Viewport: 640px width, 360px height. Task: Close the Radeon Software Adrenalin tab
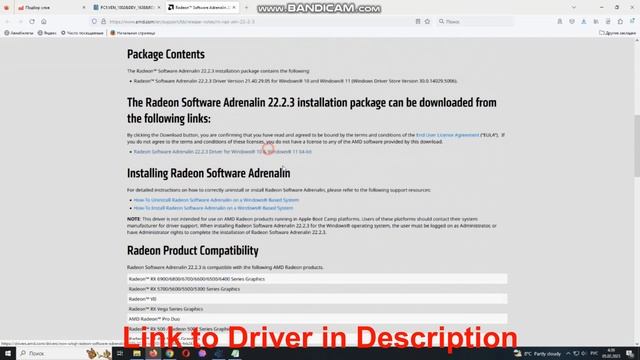click(x=234, y=7)
